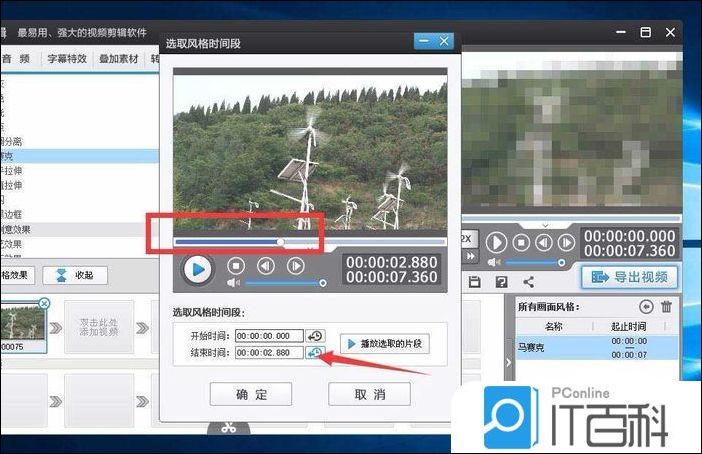This screenshot has width=702, height=454.
Task: Play the video in the dialog preview
Action: [197, 270]
